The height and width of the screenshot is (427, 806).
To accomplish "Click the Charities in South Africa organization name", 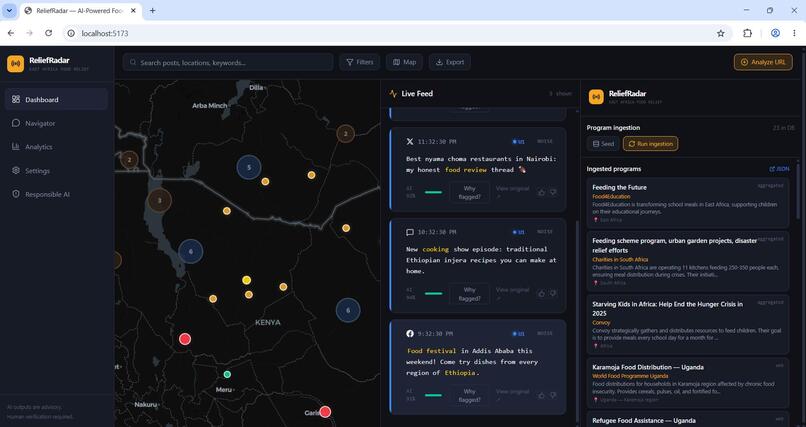I will coord(620,259).
